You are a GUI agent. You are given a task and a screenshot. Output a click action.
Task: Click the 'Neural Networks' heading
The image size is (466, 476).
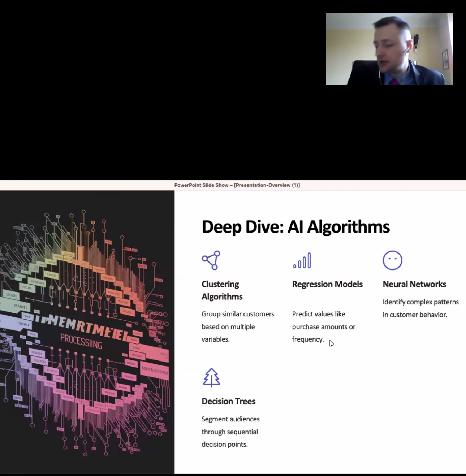(414, 284)
